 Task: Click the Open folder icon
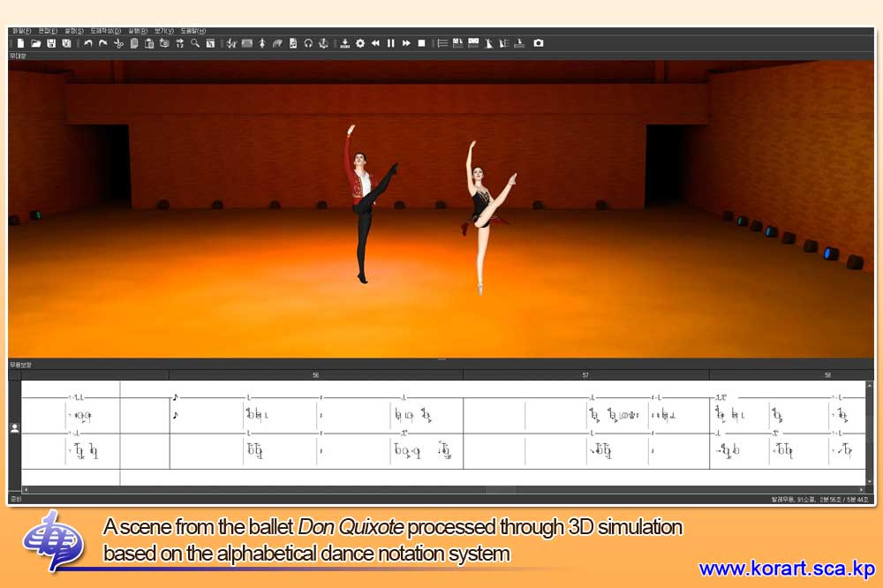pos(36,43)
